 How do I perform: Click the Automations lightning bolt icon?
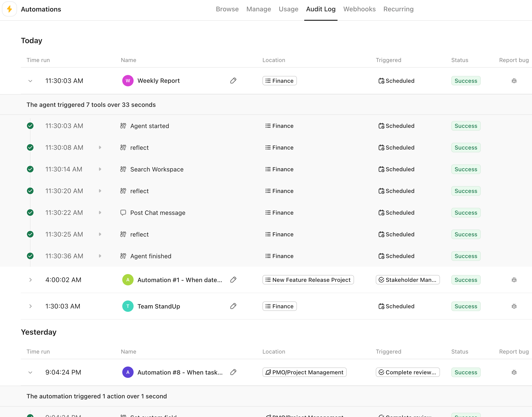pyautogui.click(x=9, y=9)
